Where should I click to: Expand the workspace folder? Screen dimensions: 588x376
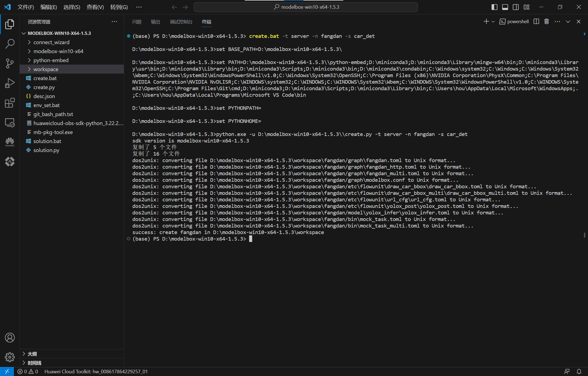pos(46,69)
